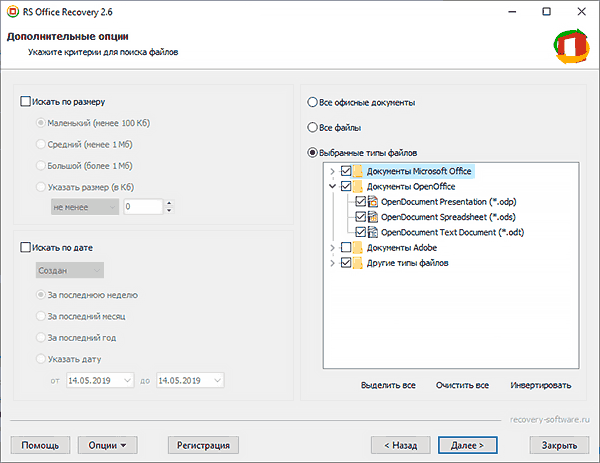The image size is (600, 463).
Task: Open the 'до' end date picker
Action: (x=190, y=380)
